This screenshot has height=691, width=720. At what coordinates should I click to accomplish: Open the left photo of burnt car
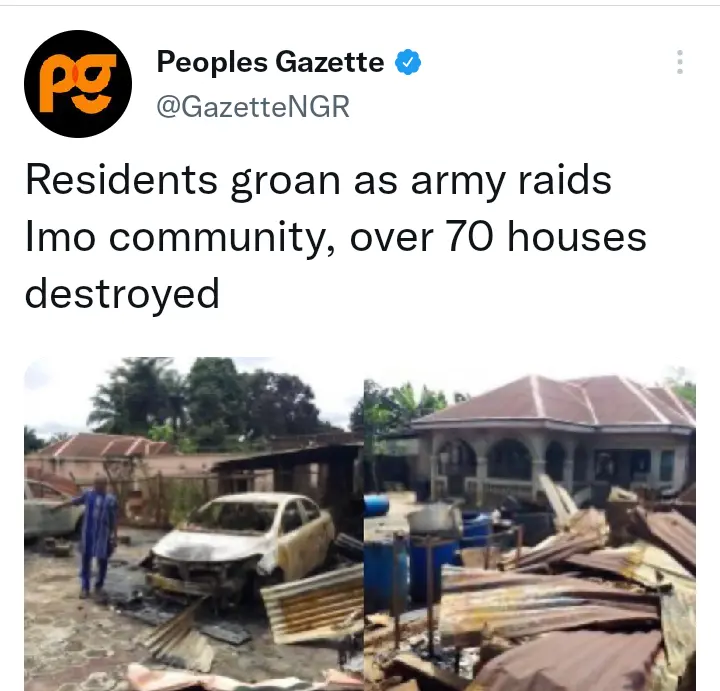(194, 524)
